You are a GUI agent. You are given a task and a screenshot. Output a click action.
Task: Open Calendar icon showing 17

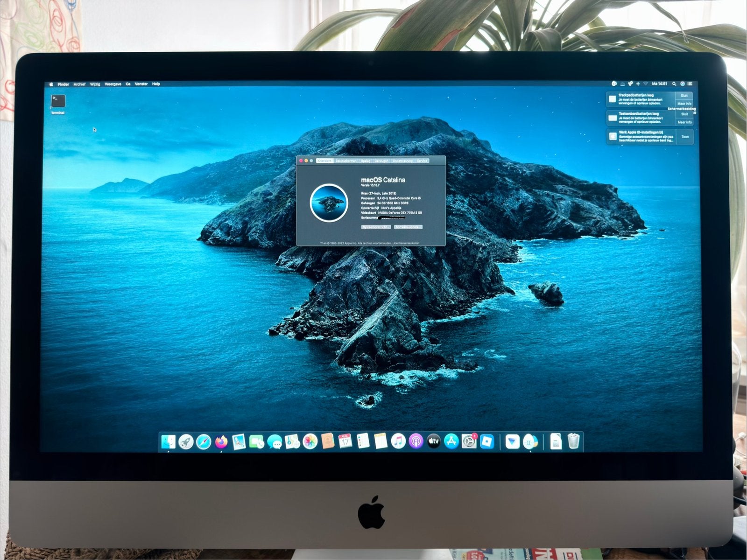345,441
